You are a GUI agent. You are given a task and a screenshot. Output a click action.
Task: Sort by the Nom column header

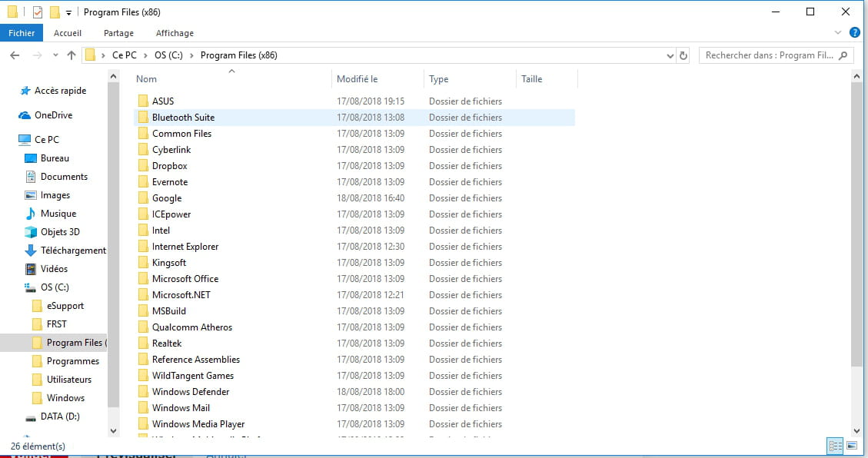tap(232, 79)
